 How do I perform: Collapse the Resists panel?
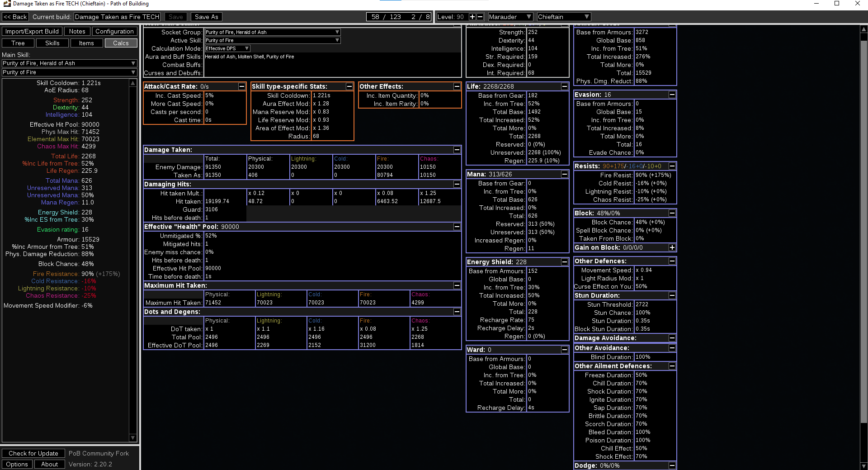(x=672, y=166)
